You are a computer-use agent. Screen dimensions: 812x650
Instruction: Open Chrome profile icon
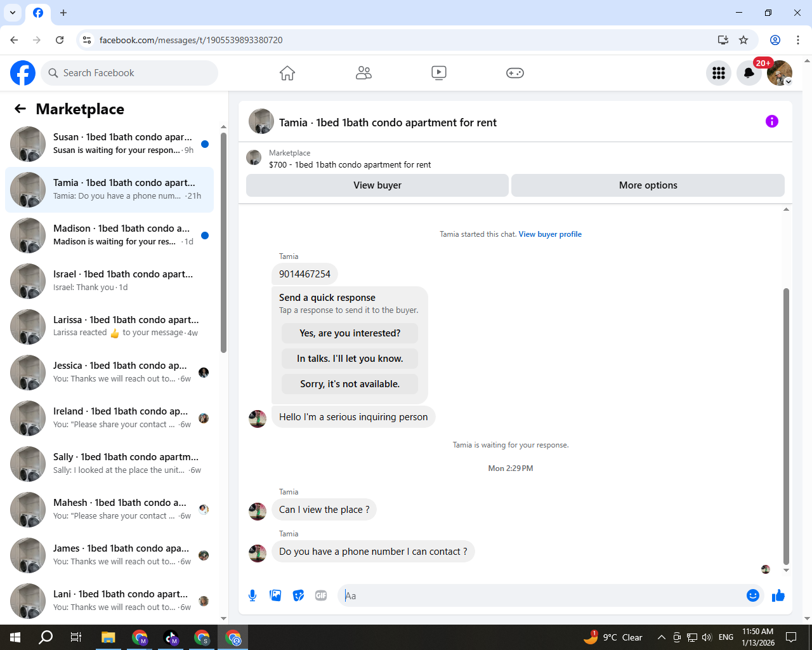coord(775,40)
